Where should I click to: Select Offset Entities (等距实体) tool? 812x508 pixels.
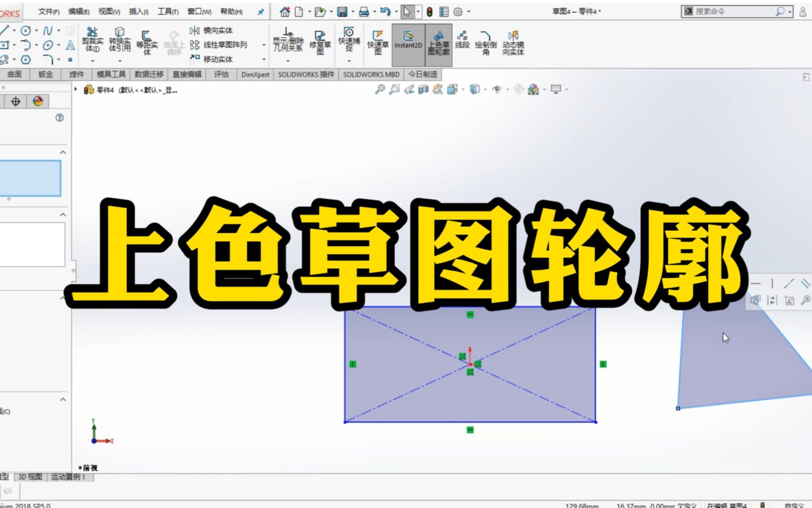click(x=147, y=42)
